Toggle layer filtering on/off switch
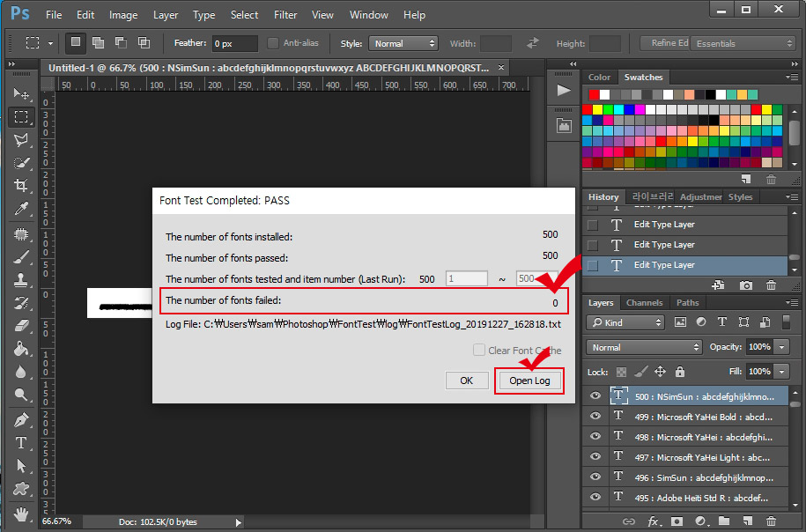 click(786, 321)
